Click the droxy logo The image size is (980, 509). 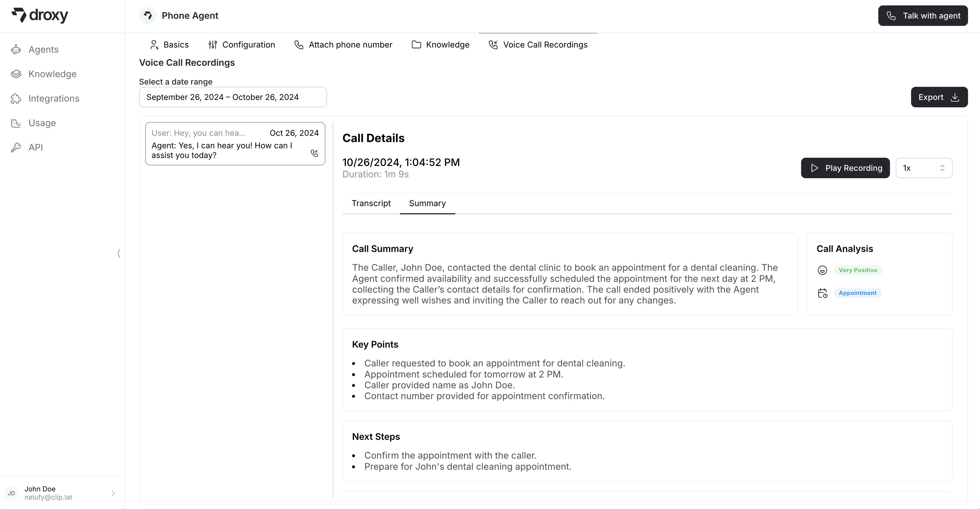tap(40, 16)
